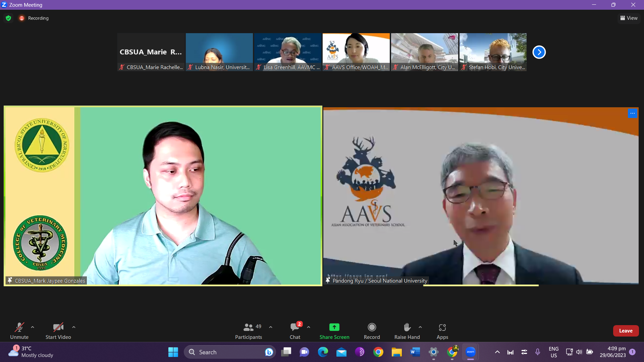This screenshot has width=644, height=362.
Task: Click the red Leave button
Action: click(626, 330)
